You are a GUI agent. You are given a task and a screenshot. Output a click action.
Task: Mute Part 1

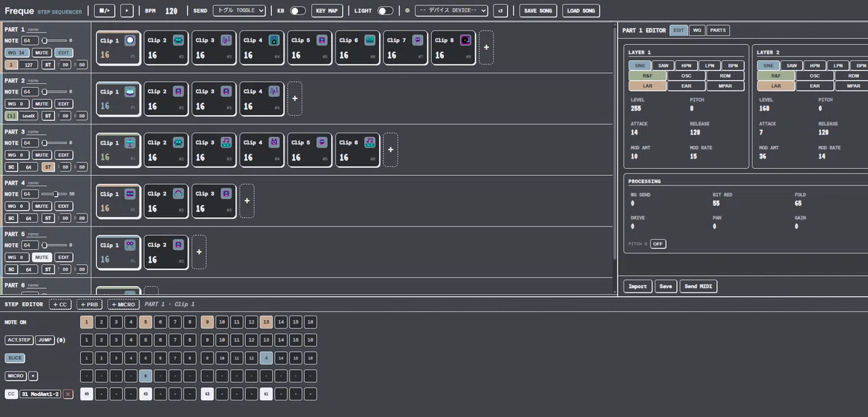coord(42,53)
